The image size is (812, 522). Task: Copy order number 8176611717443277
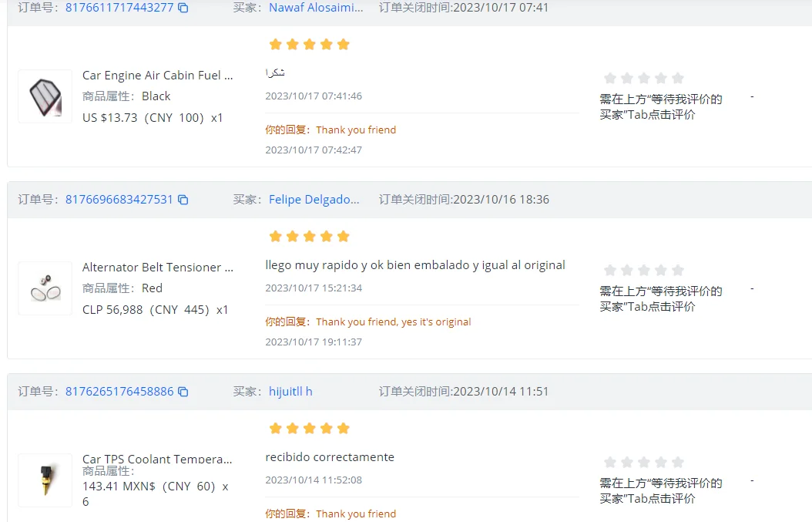click(x=183, y=8)
